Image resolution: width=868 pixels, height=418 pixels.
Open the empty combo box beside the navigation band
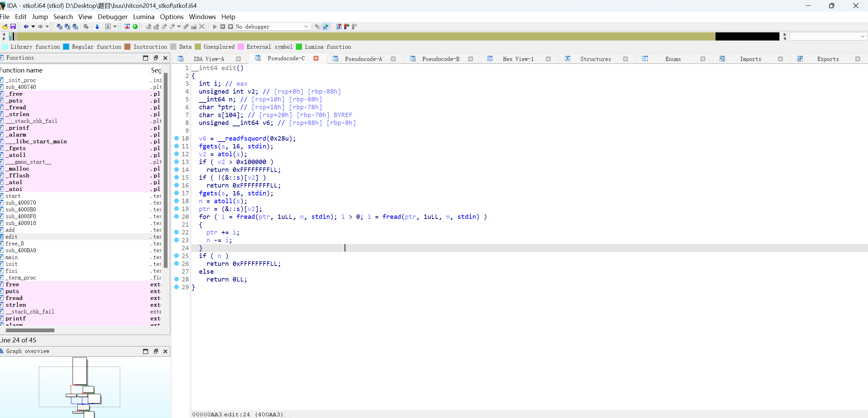click(828, 36)
